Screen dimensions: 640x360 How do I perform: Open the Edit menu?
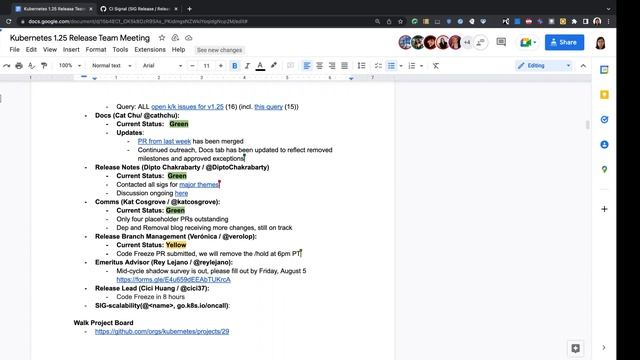point(31,50)
